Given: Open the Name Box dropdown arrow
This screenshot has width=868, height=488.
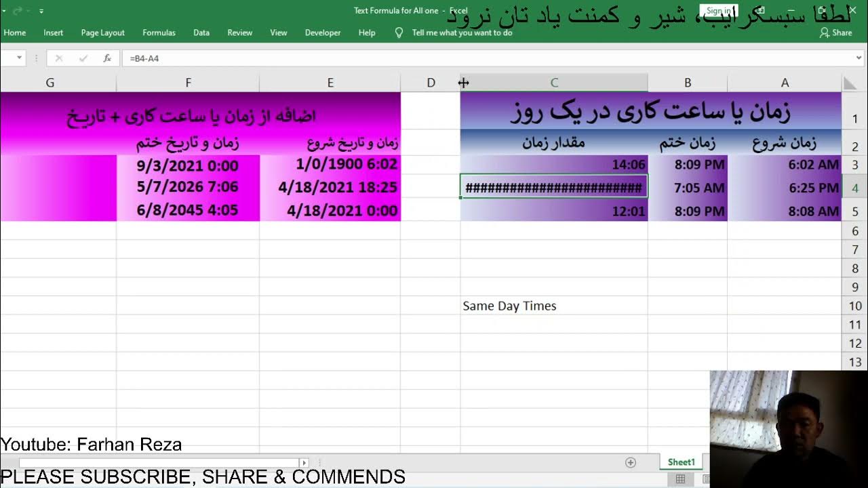Looking at the screenshot, I should pos(19,58).
